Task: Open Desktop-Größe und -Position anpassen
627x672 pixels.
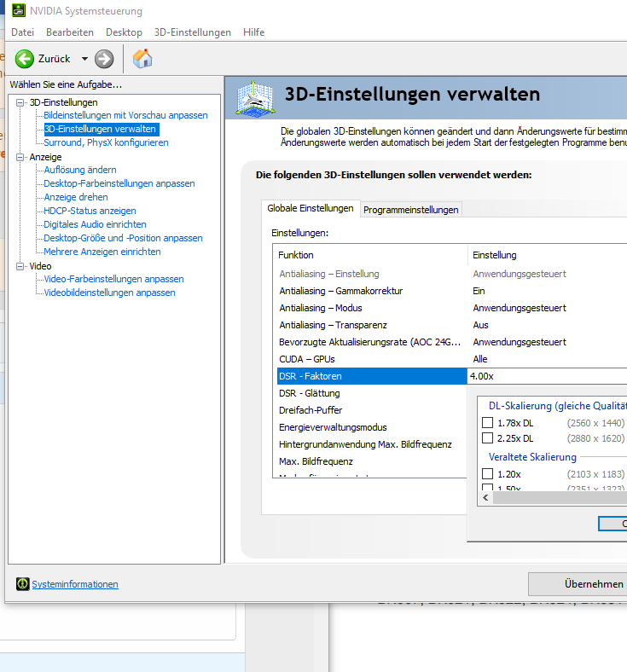Action: click(x=123, y=238)
